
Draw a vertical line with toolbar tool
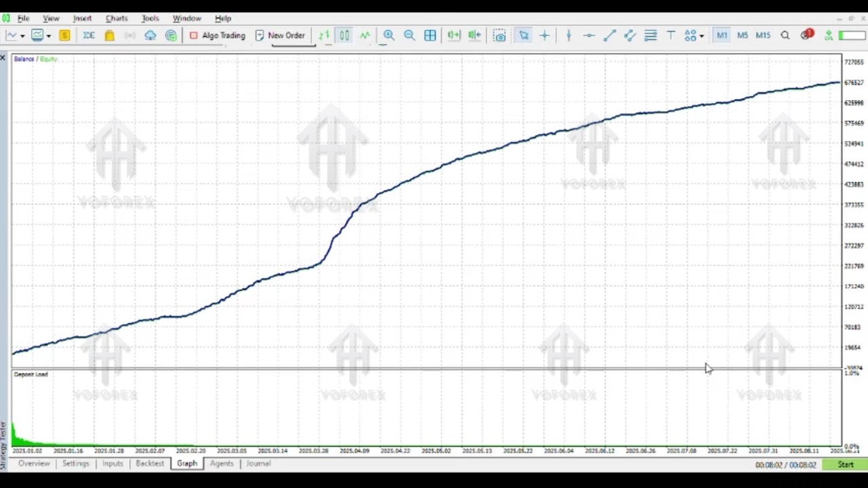[x=568, y=35]
